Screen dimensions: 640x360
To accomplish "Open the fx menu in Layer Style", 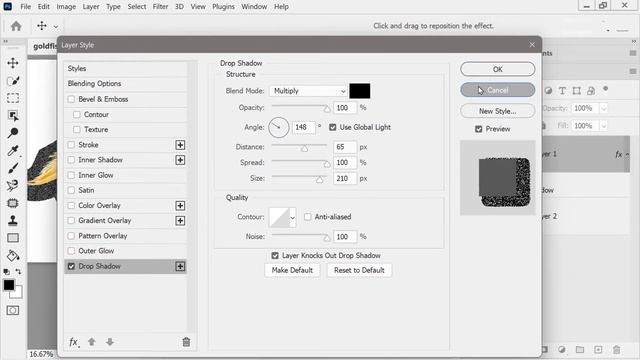I will point(74,342).
